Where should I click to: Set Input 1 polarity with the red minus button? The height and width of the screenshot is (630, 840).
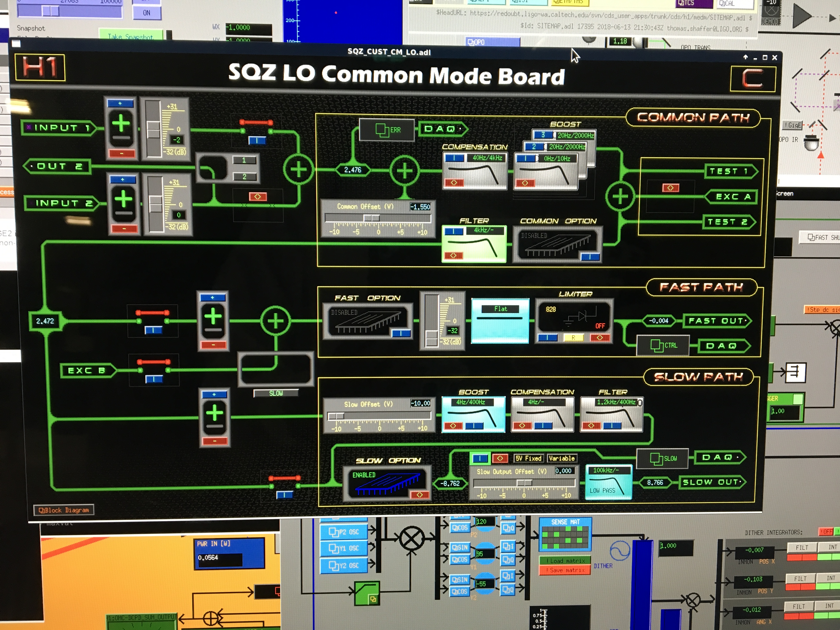(x=122, y=153)
